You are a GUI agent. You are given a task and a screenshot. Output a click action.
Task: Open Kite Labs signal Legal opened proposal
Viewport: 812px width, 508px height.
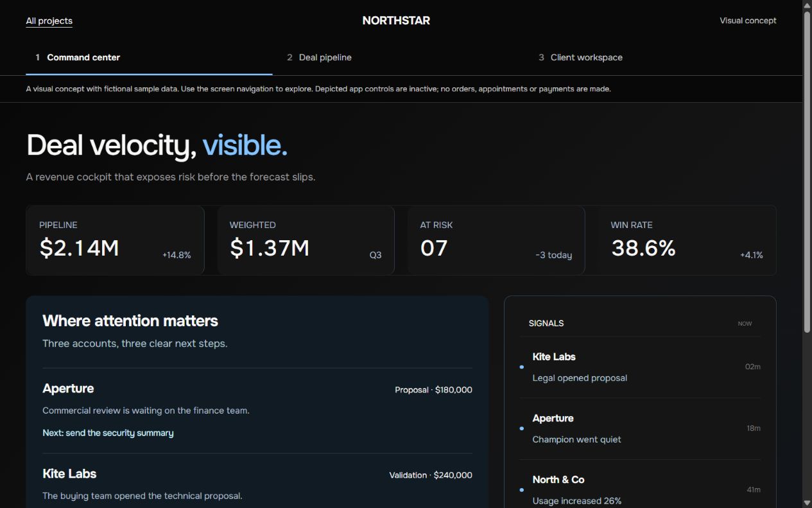[x=640, y=367]
